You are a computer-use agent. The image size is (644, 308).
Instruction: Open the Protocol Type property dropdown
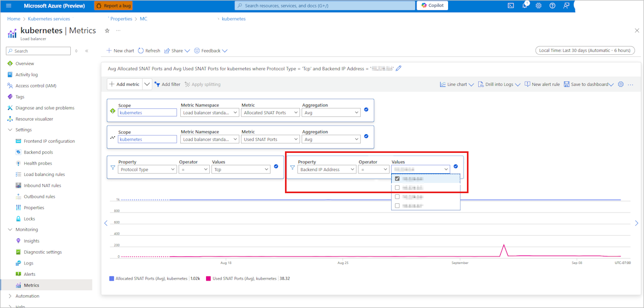(x=147, y=169)
